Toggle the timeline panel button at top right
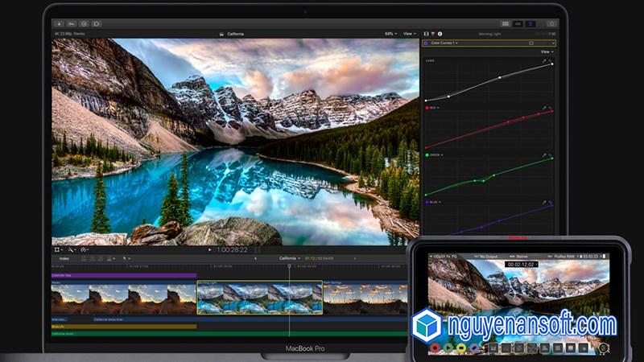Image resolution: width=644 pixels, height=362 pixels. (x=518, y=24)
